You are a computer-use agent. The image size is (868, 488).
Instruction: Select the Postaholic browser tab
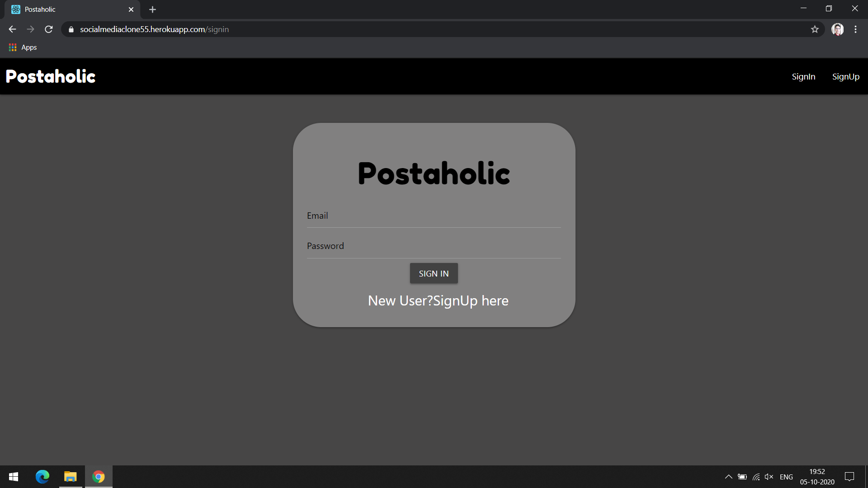68,9
